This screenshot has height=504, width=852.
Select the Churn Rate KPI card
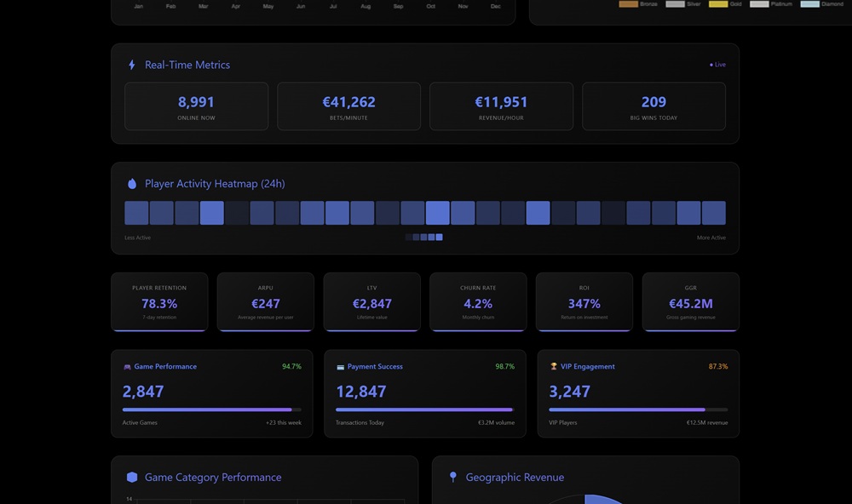coord(478,302)
